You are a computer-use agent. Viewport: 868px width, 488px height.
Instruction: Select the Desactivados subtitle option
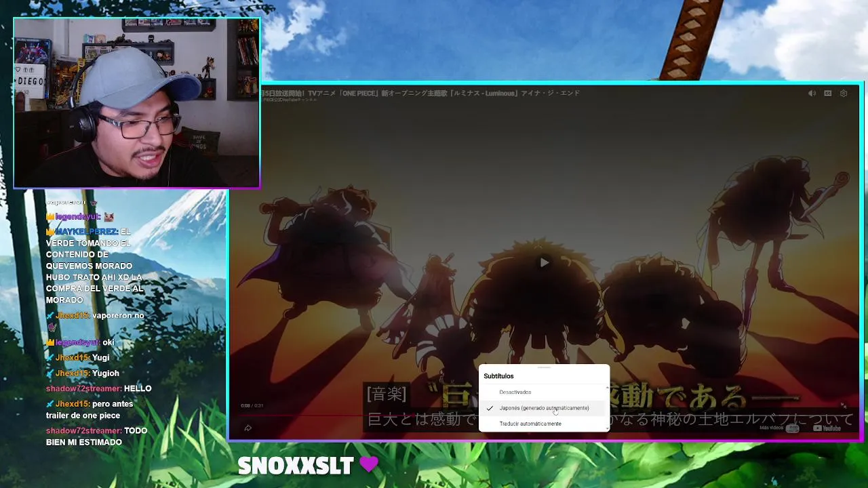(544, 392)
